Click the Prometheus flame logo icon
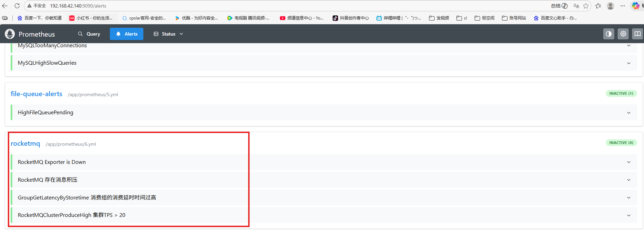Screen dimensions: 644x234 coord(10,34)
